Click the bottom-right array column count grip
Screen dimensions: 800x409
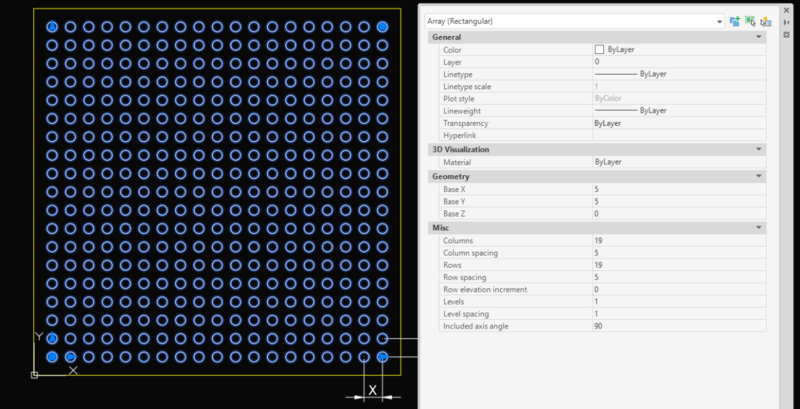[x=382, y=356]
